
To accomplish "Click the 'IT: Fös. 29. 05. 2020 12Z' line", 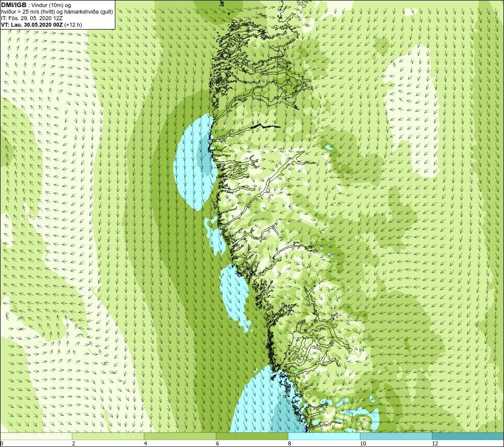I will pyautogui.click(x=32, y=18).
